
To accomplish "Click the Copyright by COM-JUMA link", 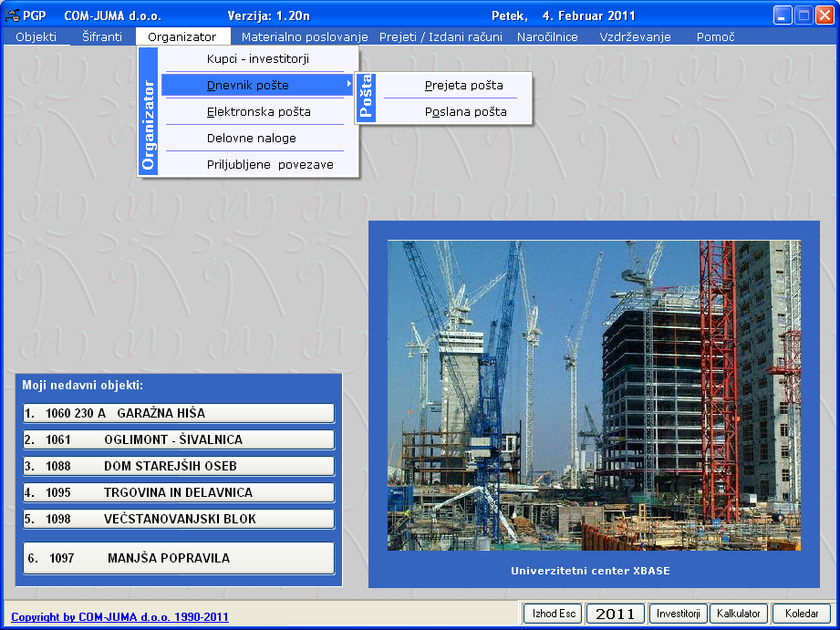I will coord(119,617).
